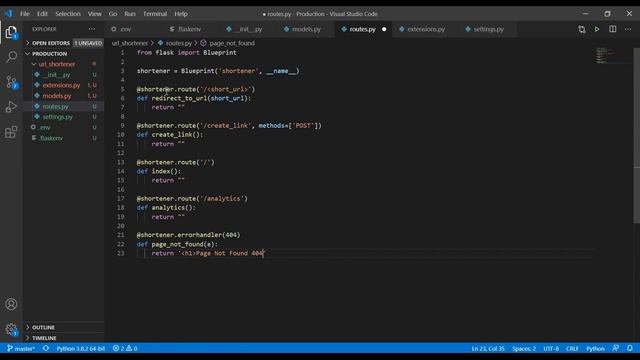
Task: Select Python interpreter 3.8.2 64-bit
Action: point(80,348)
